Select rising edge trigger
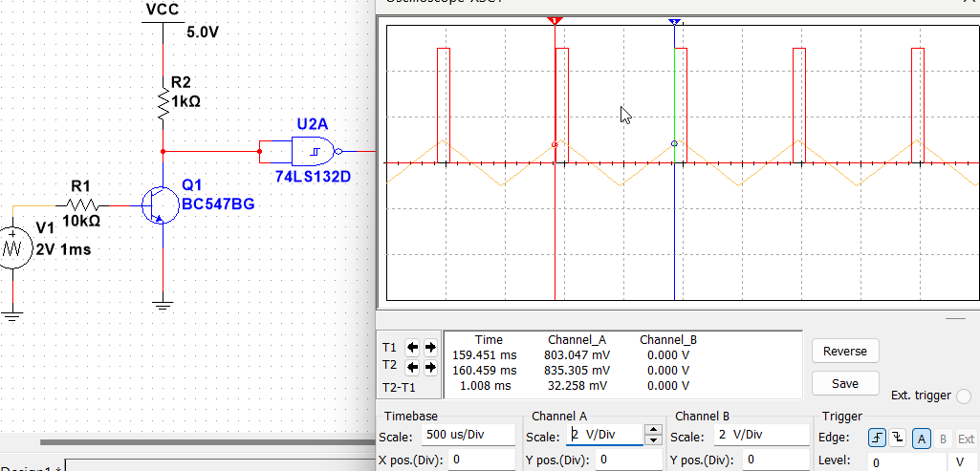 point(877,438)
